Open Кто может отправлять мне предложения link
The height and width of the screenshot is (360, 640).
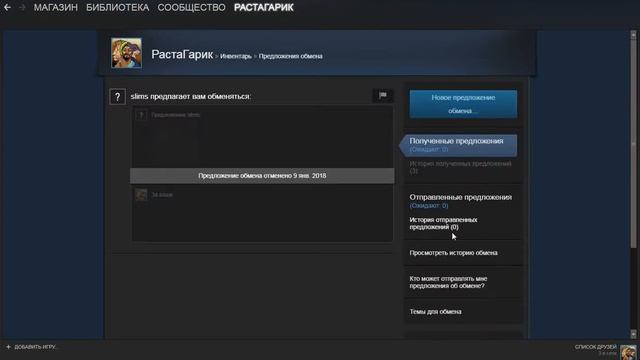448,282
